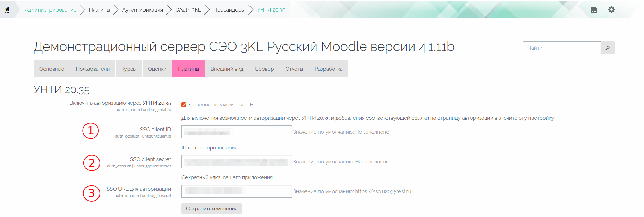Open 'OAuth 3KL' breadcrumb item

click(188, 10)
